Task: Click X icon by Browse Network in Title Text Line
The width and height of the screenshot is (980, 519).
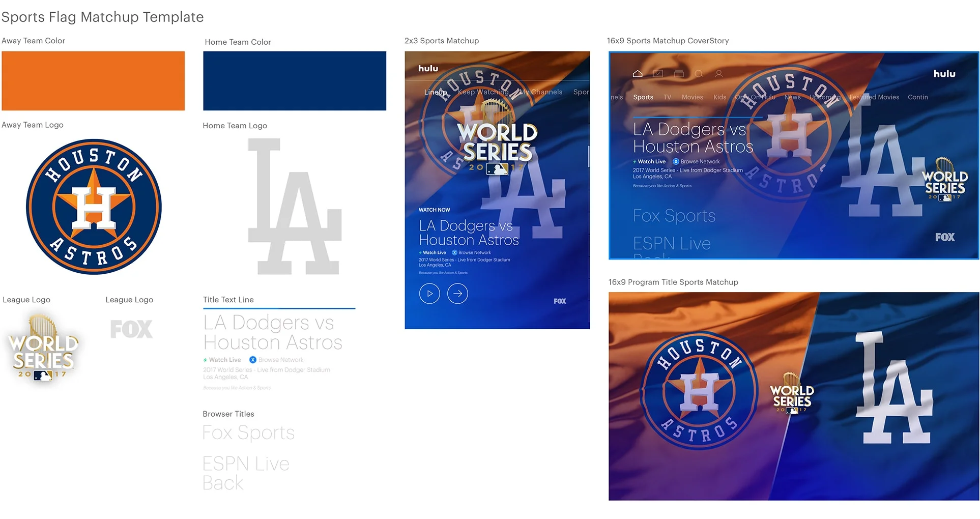Action: pyautogui.click(x=253, y=360)
